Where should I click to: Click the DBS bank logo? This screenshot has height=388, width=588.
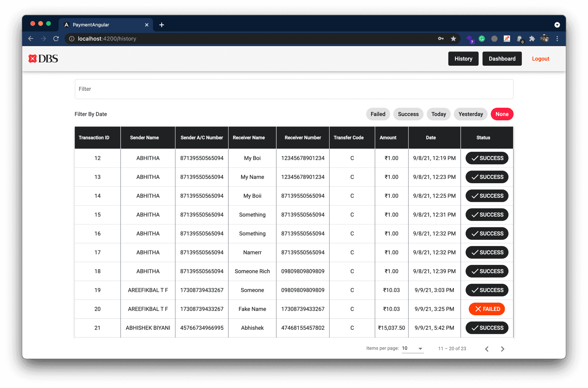[43, 58]
